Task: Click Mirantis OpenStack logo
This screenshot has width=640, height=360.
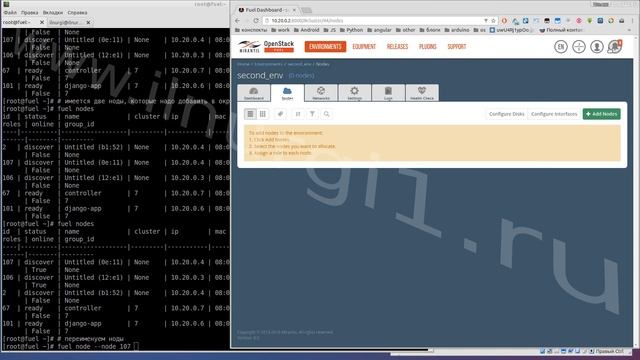Action: pyautogui.click(x=266, y=47)
